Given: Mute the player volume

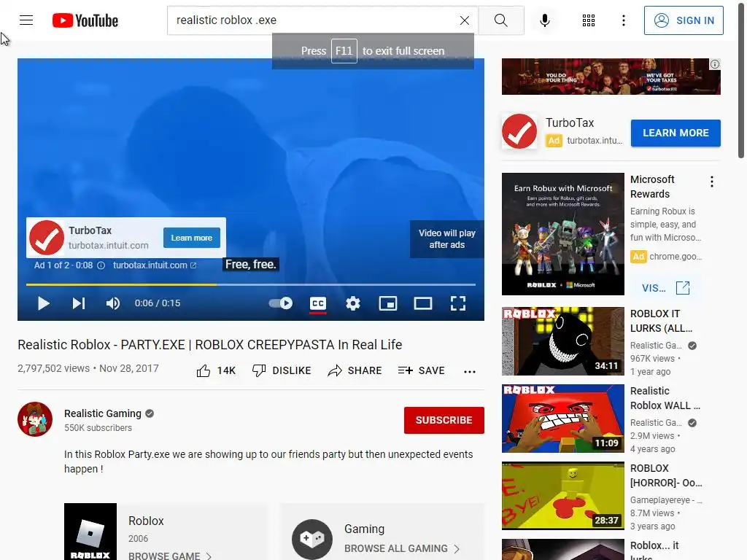Looking at the screenshot, I should 113,303.
